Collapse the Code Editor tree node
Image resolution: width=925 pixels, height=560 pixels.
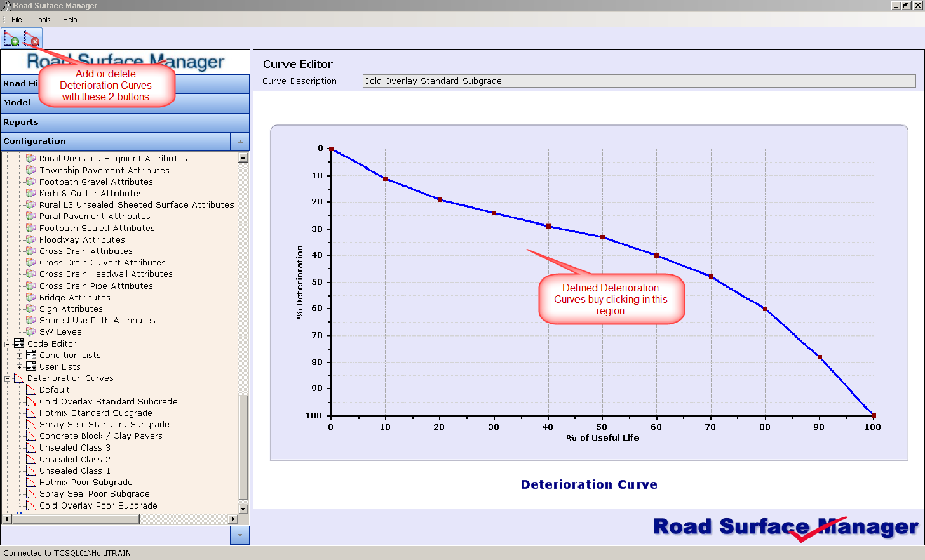point(8,344)
